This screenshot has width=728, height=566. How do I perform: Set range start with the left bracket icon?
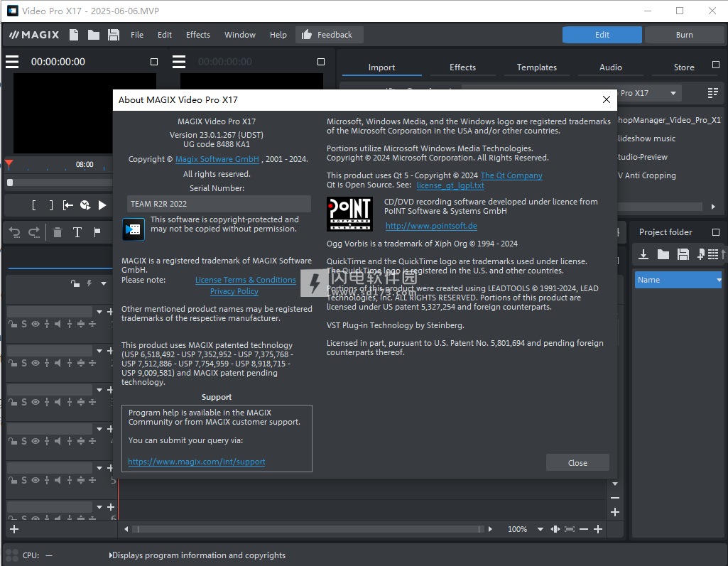point(34,205)
